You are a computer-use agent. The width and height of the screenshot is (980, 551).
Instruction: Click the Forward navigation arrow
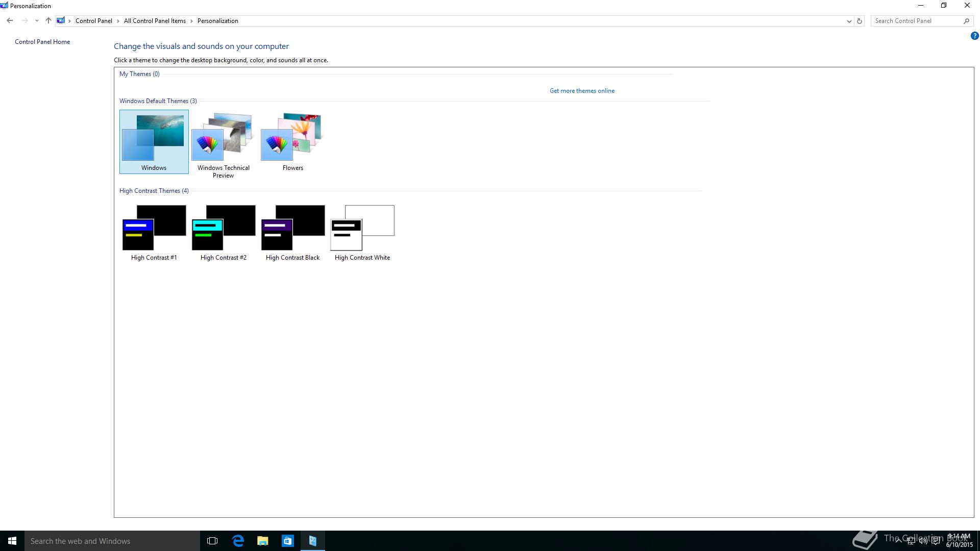[x=24, y=21]
